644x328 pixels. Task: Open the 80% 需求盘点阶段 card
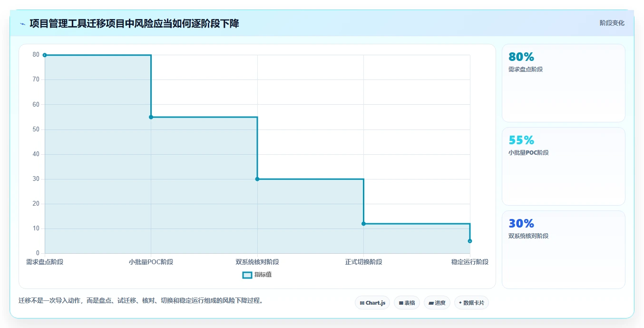[563, 83]
